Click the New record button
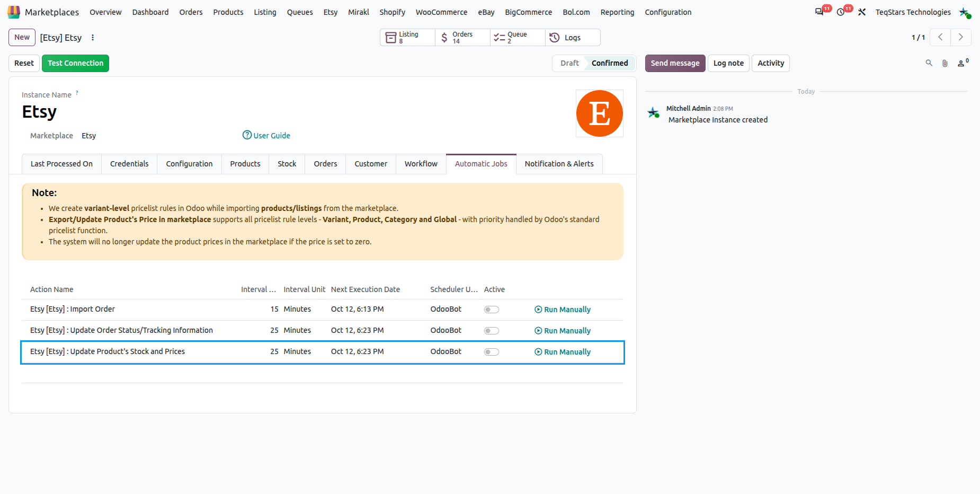Image resolution: width=980 pixels, height=494 pixels. [22, 37]
